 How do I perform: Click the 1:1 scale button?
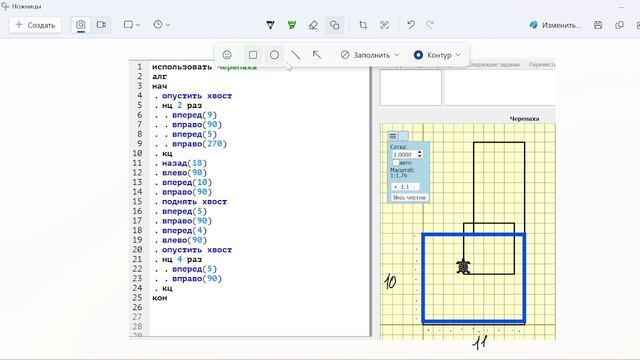click(405, 187)
